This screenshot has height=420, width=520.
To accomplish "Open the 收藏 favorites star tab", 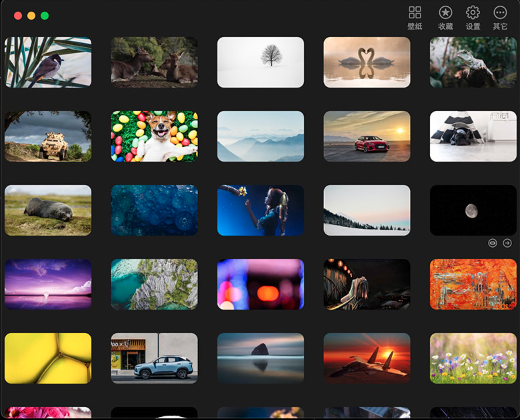I will point(445,18).
